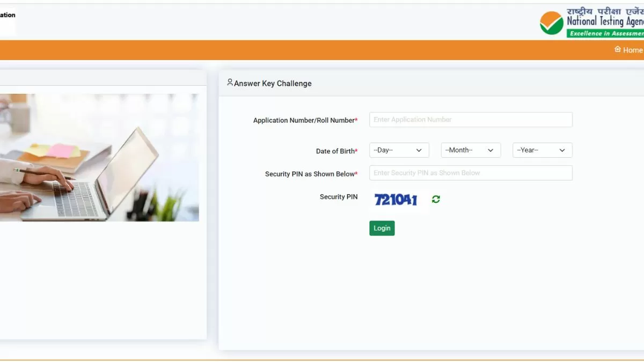Click the house icon beside Home
Image resolution: width=644 pixels, height=362 pixels.
(617, 49)
